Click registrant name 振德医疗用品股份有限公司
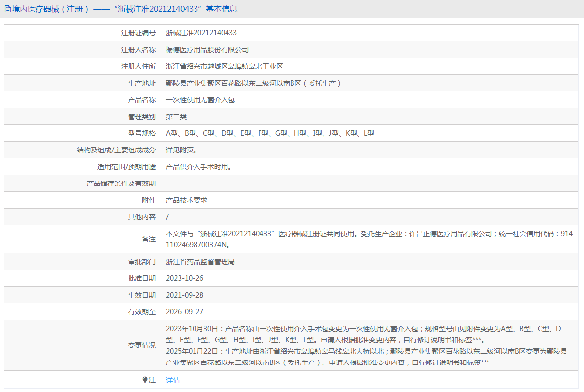This screenshot has height=392, width=584. click(207, 50)
